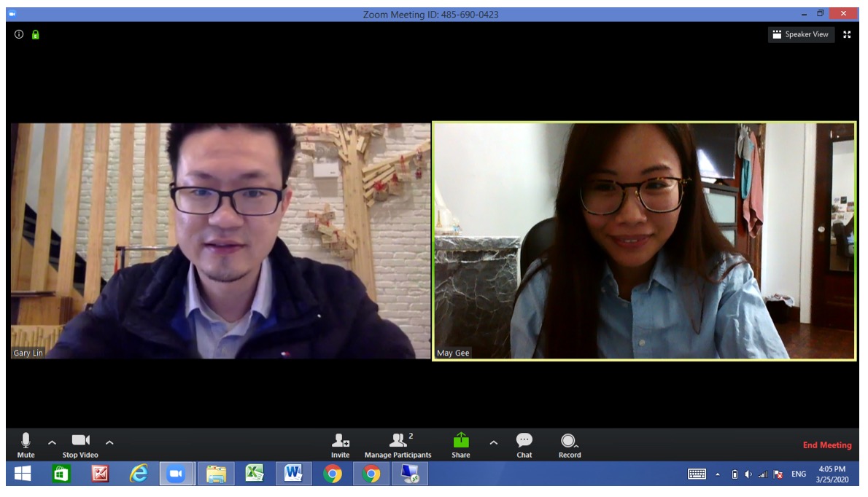The height and width of the screenshot is (497, 868).
Task: Click the green encryption lock icon
Action: tap(36, 35)
